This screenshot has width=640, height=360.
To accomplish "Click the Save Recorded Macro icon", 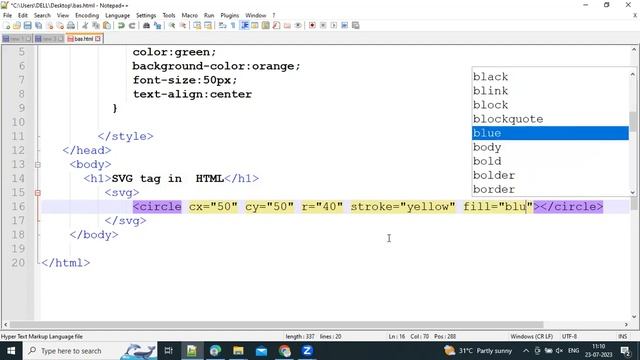I will (356, 25).
